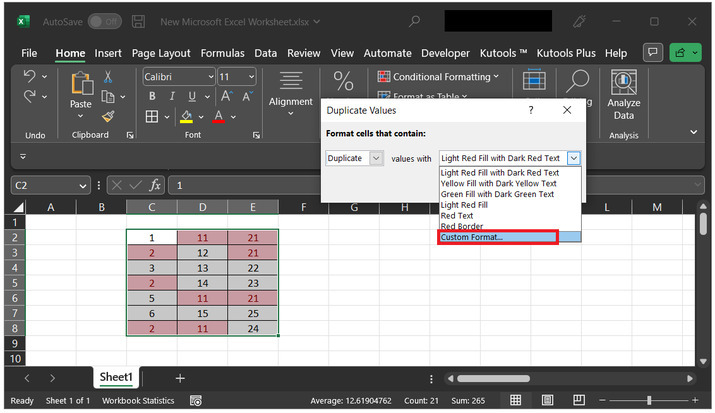Increase font size with larger A icon
Viewport: 715px width, 413px height.
point(227,96)
